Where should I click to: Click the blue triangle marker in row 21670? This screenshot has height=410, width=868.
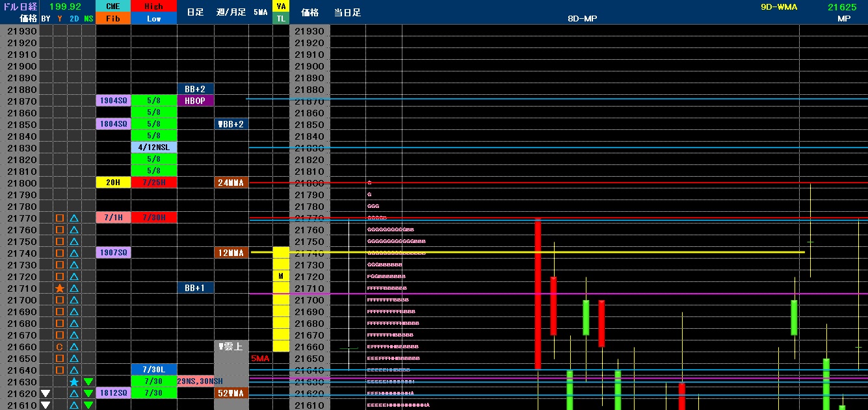click(74, 335)
